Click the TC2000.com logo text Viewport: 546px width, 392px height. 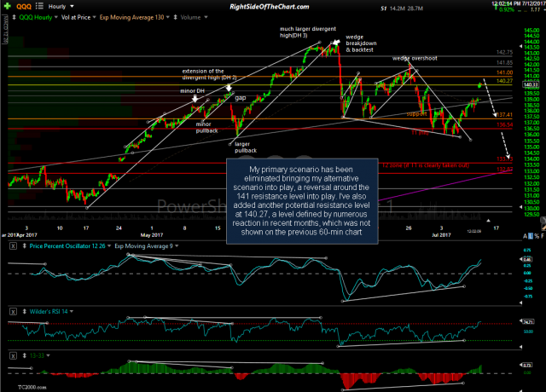point(32,387)
